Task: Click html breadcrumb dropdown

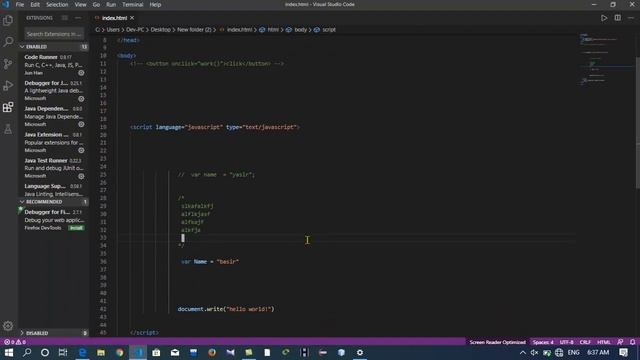Action: click(269, 30)
